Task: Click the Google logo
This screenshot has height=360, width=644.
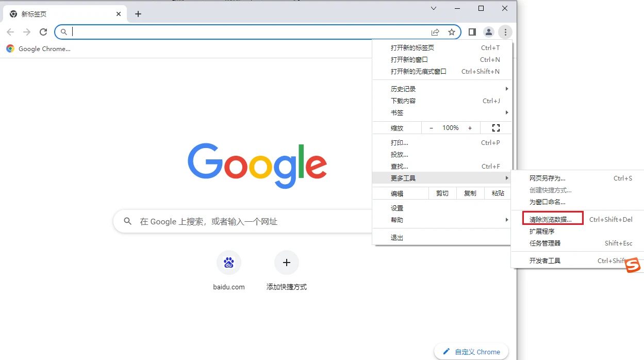Action: 257,166
